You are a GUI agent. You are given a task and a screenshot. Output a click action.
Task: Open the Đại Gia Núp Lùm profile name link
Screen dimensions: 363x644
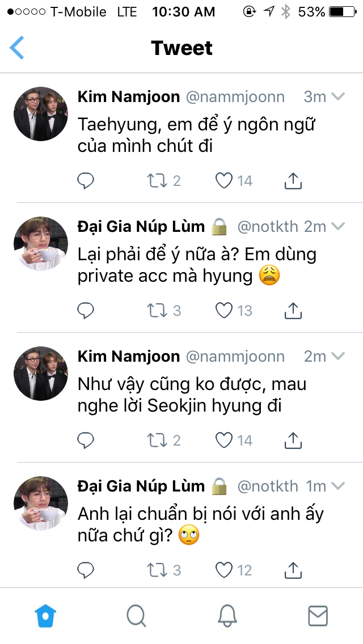(141, 227)
